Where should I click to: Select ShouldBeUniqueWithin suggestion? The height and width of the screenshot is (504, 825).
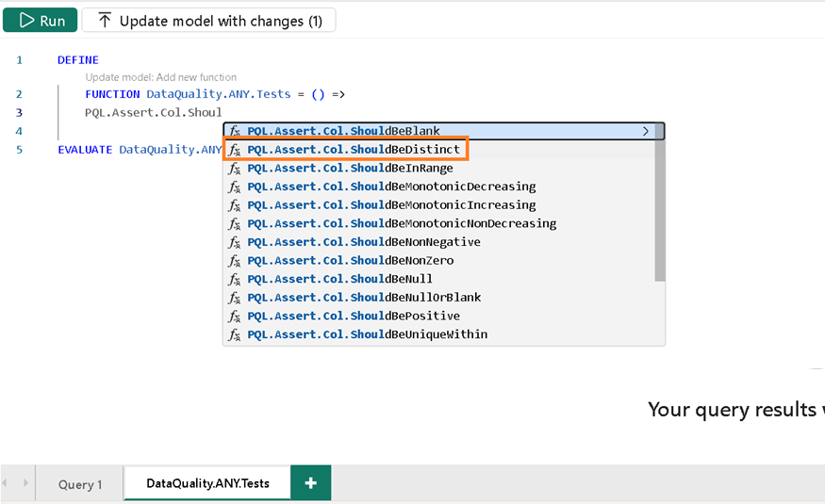(x=439, y=334)
